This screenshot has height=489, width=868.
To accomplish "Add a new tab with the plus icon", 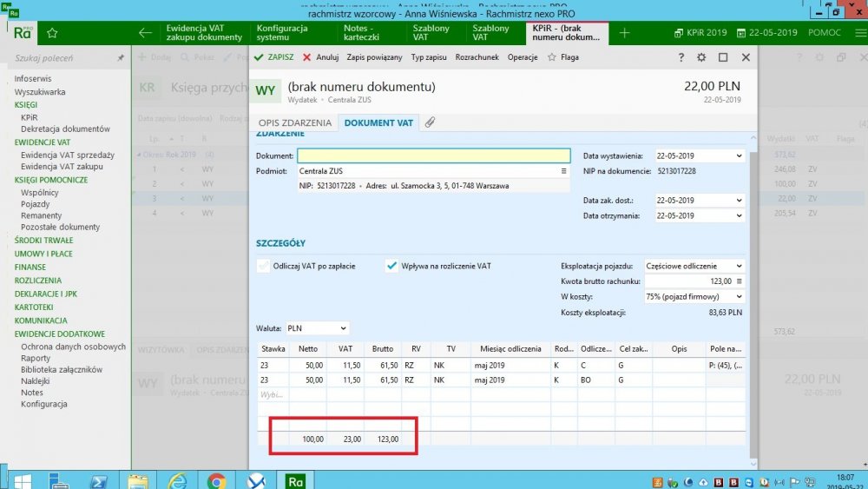I will pos(624,33).
